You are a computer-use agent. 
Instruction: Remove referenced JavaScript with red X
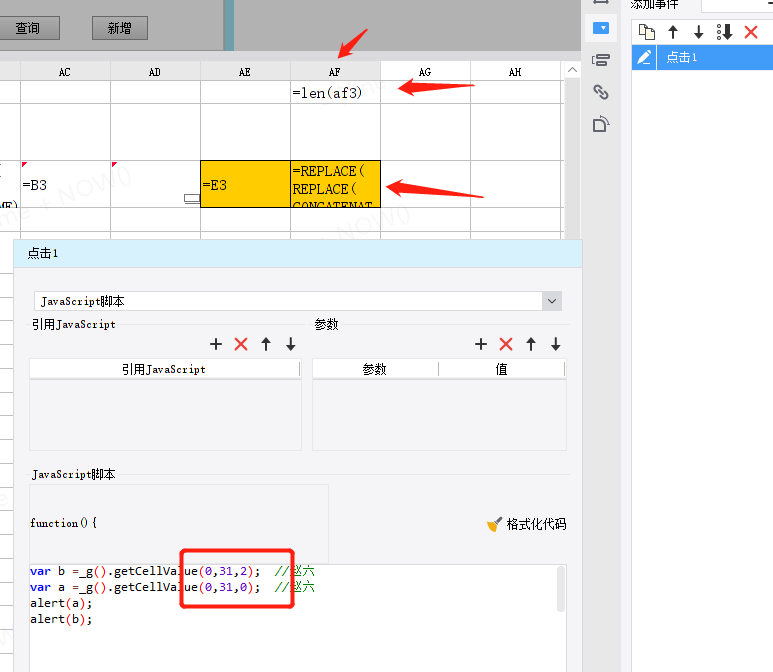tap(241, 344)
